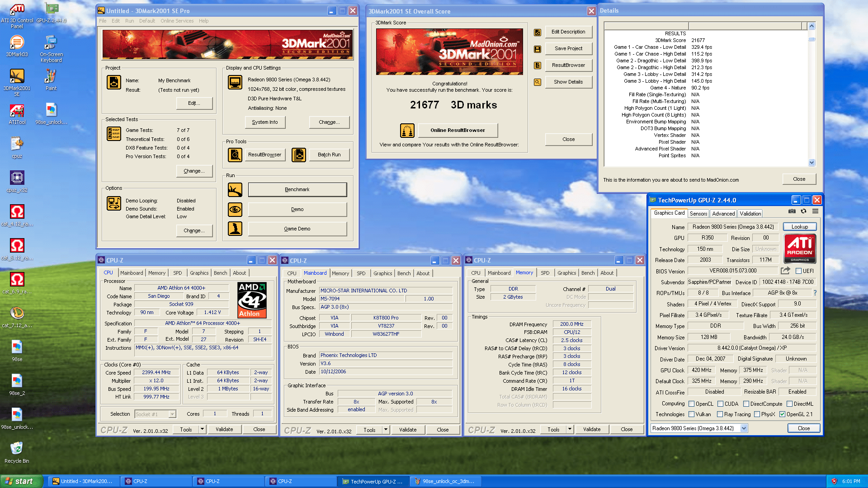The height and width of the screenshot is (488, 868).
Task: Click Game Demo icon
Action: tap(235, 229)
